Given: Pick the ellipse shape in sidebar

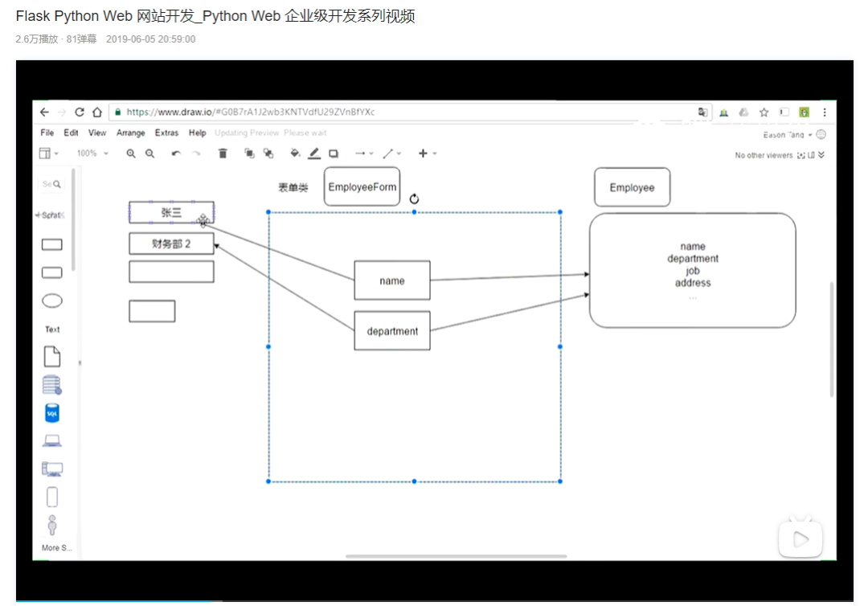Looking at the screenshot, I should pos(52,301).
